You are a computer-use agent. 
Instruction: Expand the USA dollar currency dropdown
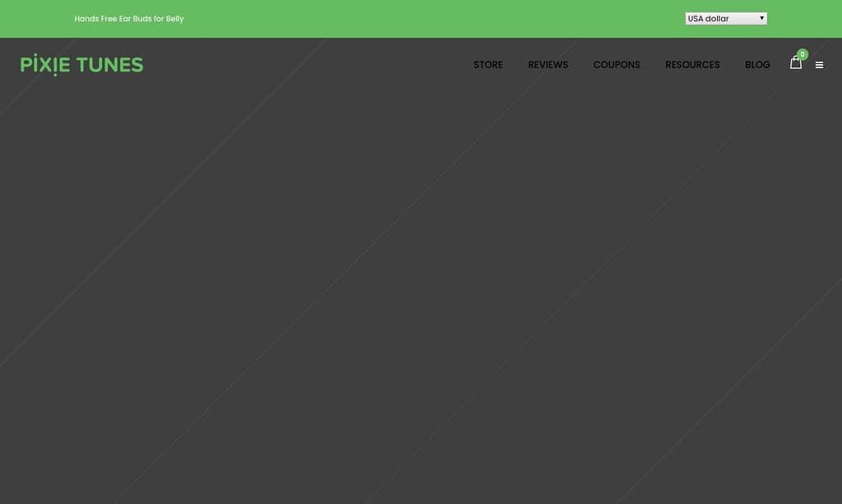[x=725, y=18]
